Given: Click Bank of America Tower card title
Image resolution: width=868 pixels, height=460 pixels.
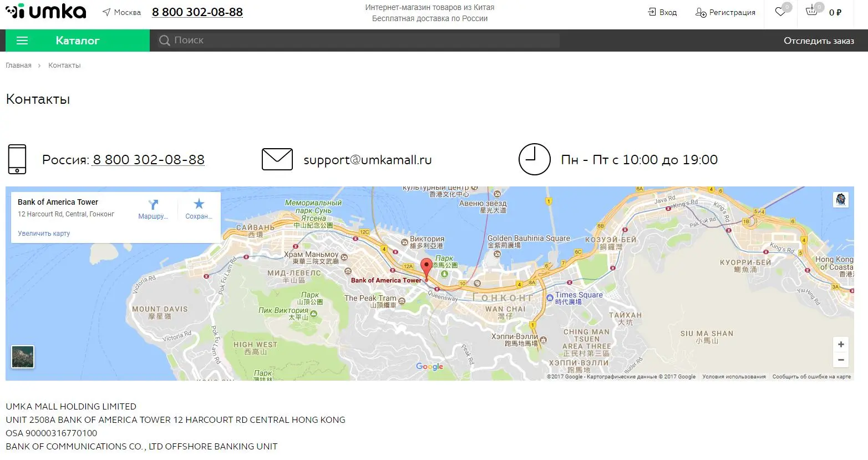Looking at the screenshot, I should (58, 202).
